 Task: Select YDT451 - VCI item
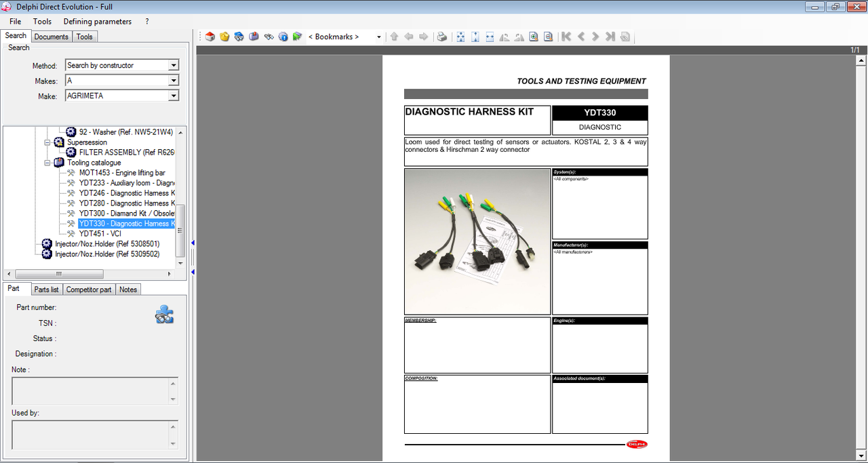pyautogui.click(x=100, y=234)
